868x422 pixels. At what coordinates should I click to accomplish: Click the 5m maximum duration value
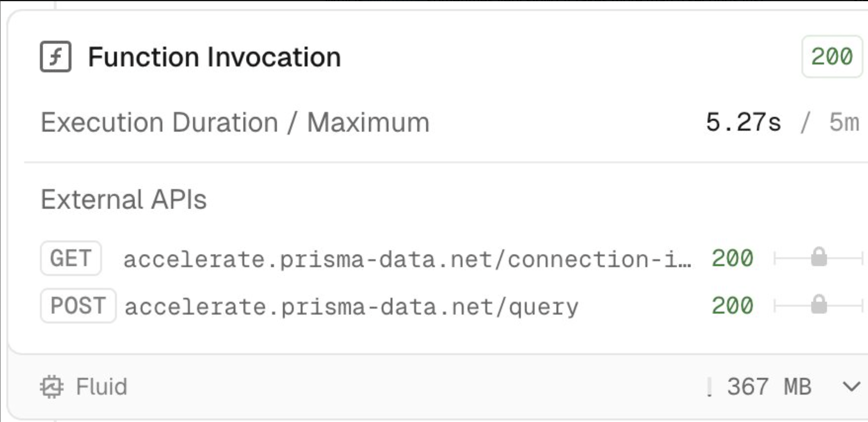[x=844, y=123]
